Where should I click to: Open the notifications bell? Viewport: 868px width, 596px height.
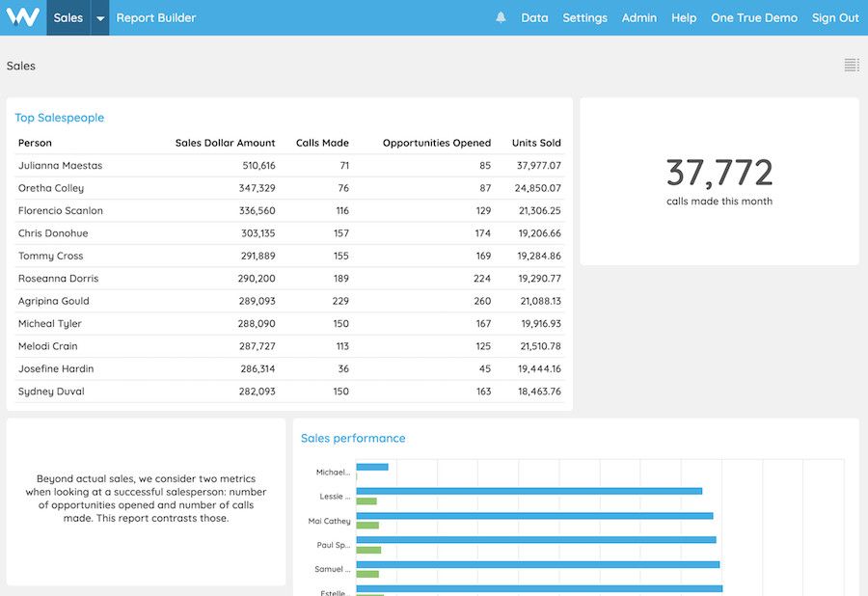(501, 16)
